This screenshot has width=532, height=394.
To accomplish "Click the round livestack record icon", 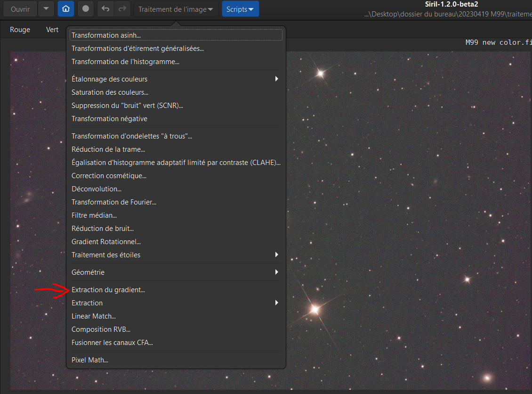I will coord(85,9).
